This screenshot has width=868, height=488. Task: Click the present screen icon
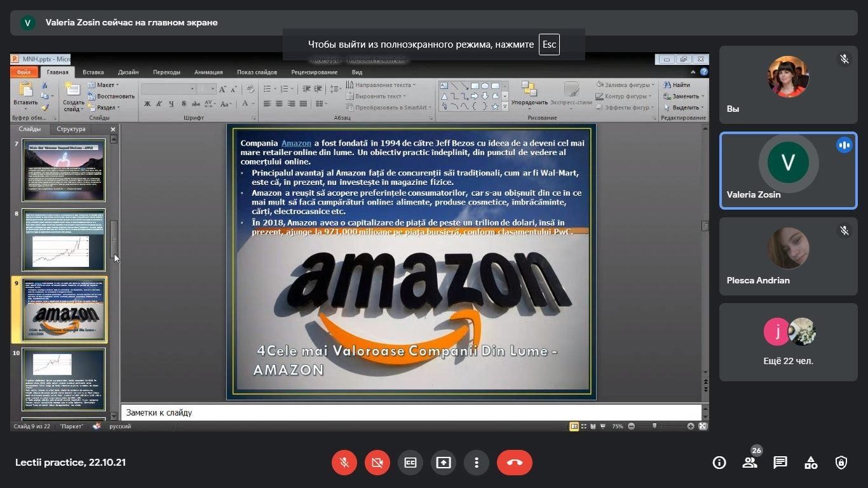[444, 463]
